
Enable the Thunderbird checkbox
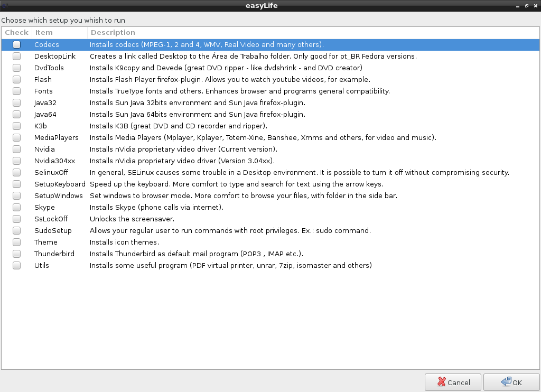tap(16, 254)
